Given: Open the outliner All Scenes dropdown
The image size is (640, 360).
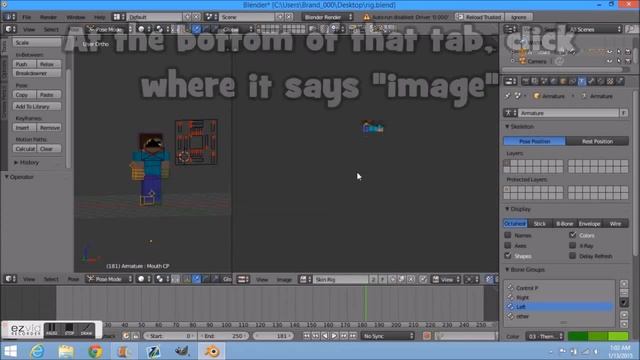Looking at the screenshot, I should pos(595,29).
